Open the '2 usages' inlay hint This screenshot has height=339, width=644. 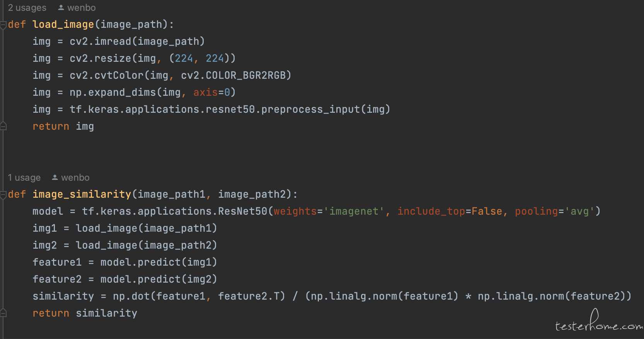tap(27, 8)
